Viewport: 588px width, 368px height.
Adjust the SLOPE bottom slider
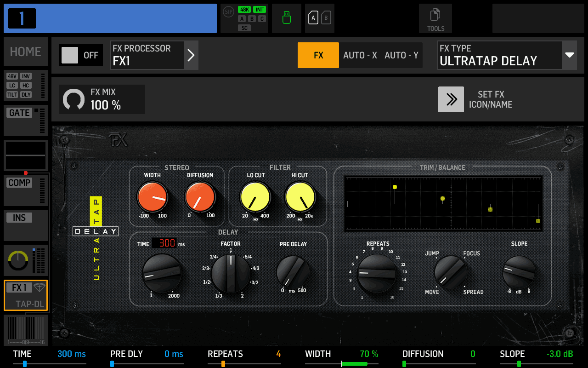(537, 364)
